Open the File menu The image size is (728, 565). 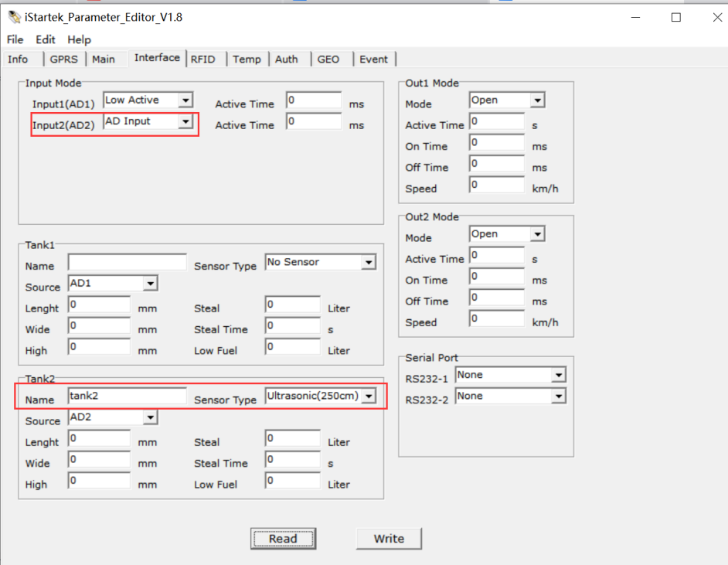tap(15, 39)
